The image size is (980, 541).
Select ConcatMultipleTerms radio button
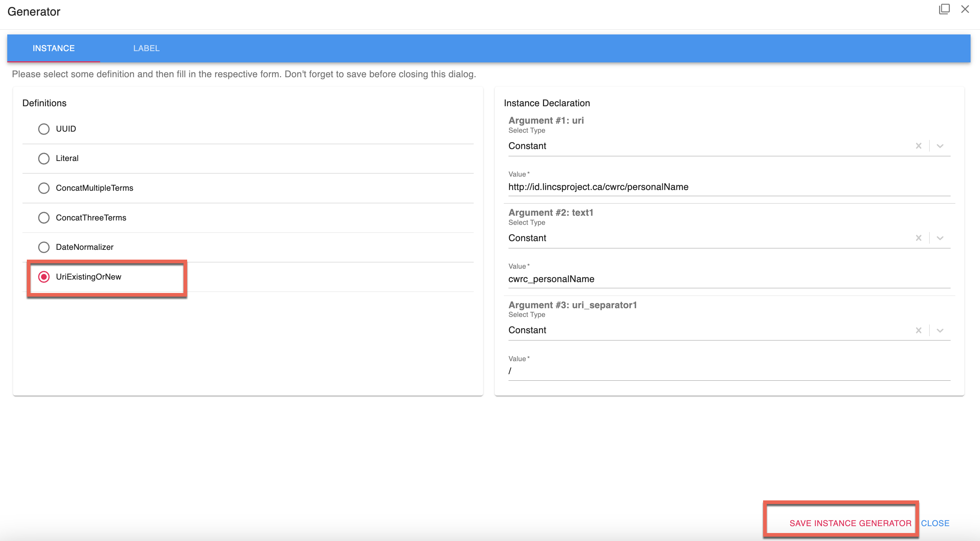(44, 188)
